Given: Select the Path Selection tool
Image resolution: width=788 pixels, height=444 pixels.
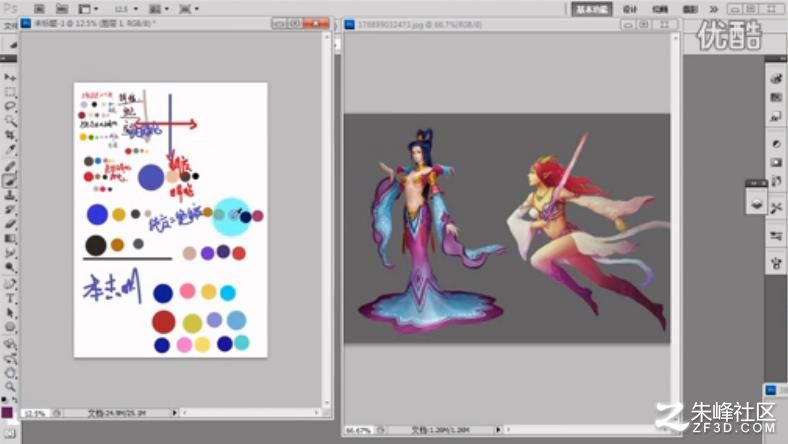Looking at the screenshot, I should click(10, 313).
